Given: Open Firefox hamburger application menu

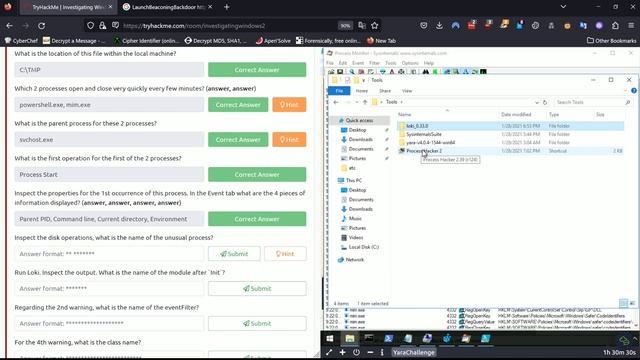Looking at the screenshot, I should click(631, 26).
